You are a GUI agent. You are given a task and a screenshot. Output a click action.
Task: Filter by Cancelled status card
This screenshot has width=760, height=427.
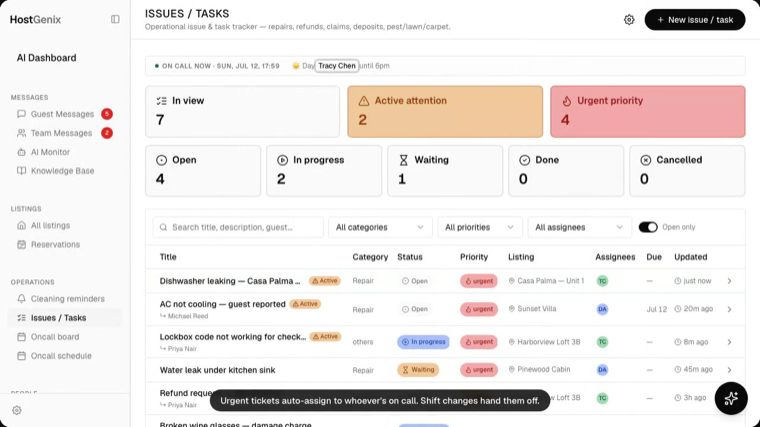pyautogui.click(x=687, y=171)
